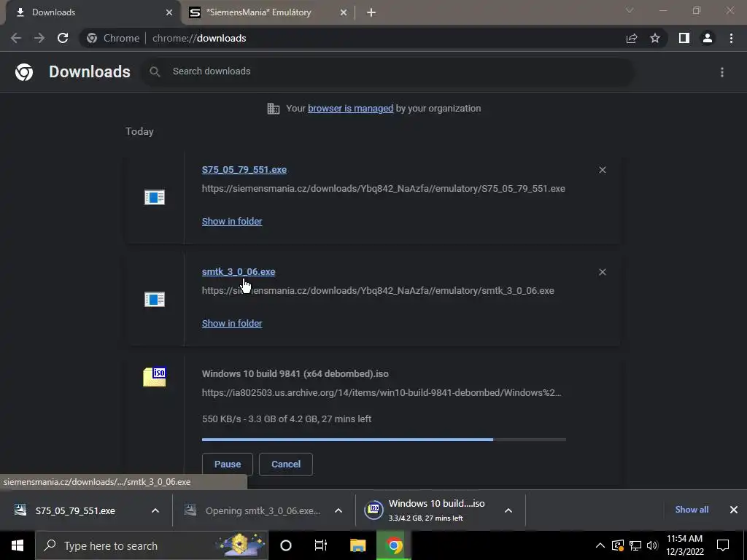Open the S75_05_79_551.exe file link
This screenshot has height=560, width=747.
(x=244, y=169)
